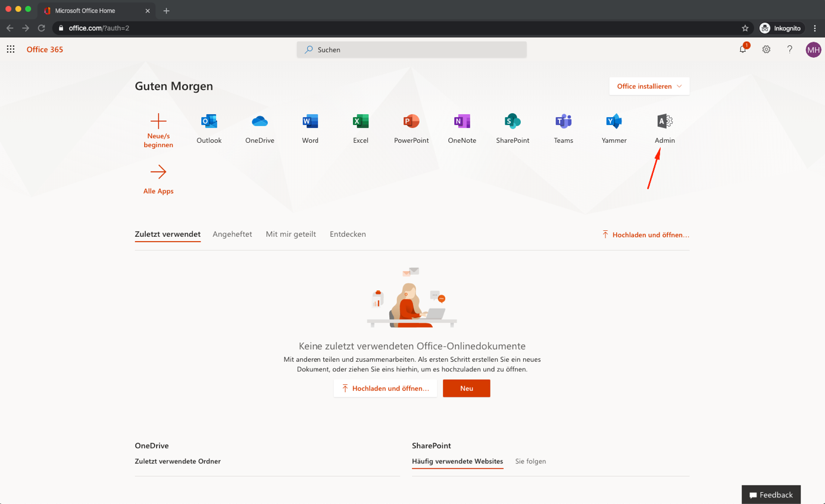Open the help question mark
This screenshot has height=504, width=825.
pyautogui.click(x=790, y=49)
